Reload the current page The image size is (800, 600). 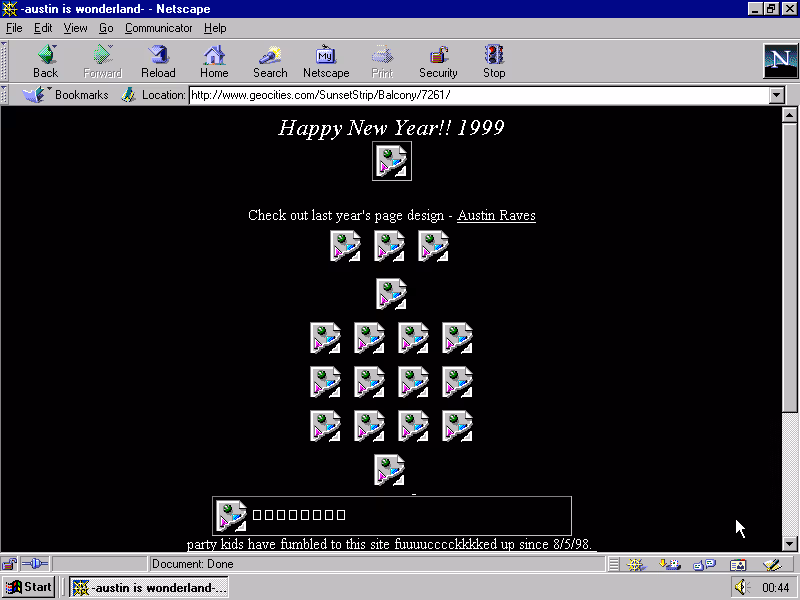(x=158, y=61)
